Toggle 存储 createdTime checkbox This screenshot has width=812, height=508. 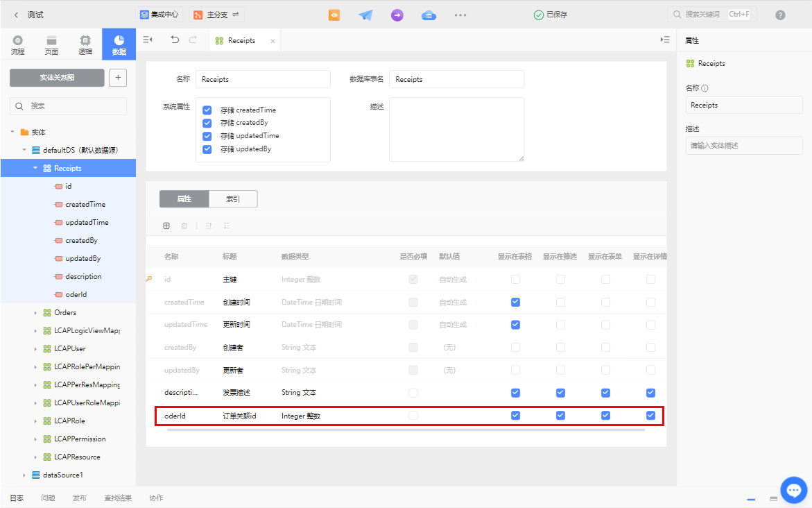[x=207, y=110]
